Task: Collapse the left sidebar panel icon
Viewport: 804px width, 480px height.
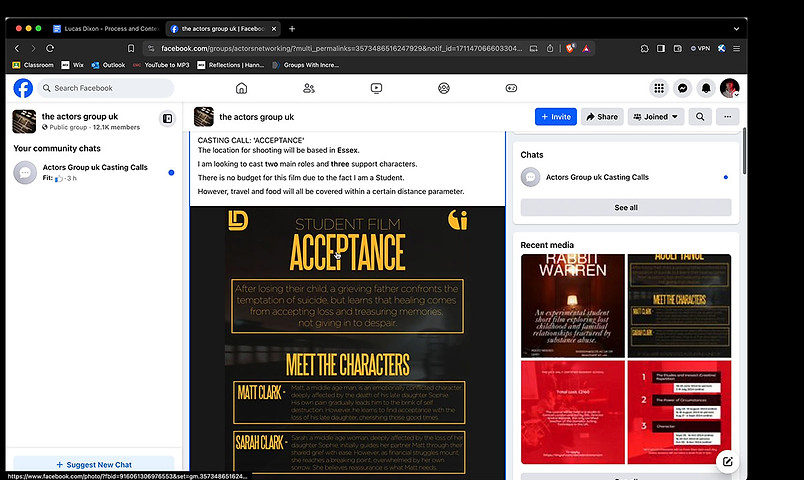Action: click(x=167, y=119)
